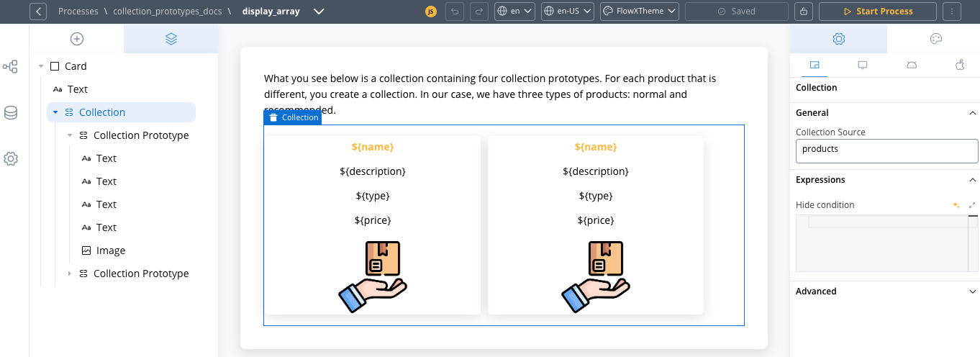Screen dimensions: 980x357
Task: Select the Image item in tree
Action: pos(111,250)
